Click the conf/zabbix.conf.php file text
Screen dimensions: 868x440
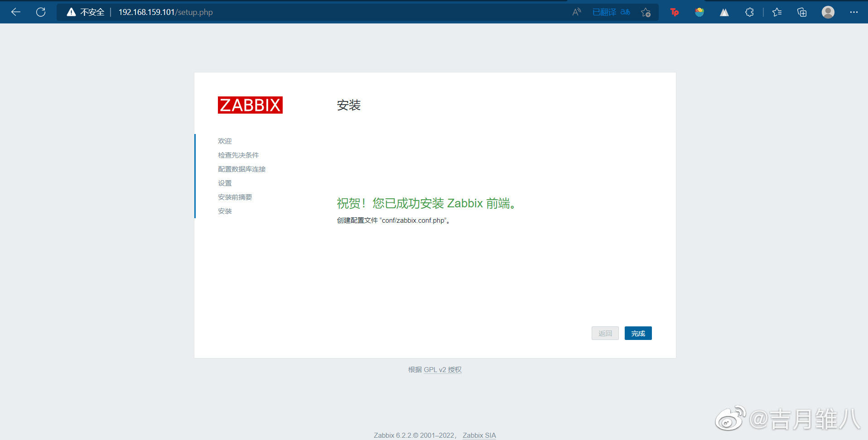tap(413, 220)
